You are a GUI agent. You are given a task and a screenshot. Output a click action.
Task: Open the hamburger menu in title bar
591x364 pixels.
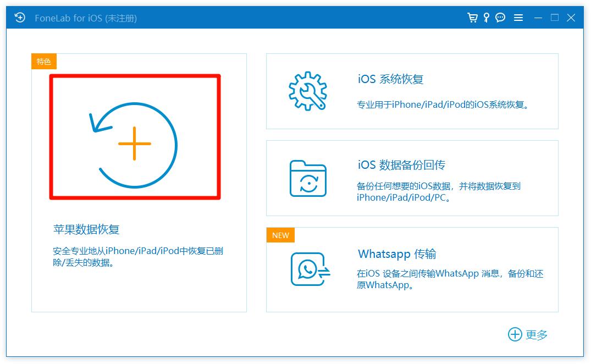coord(518,18)
